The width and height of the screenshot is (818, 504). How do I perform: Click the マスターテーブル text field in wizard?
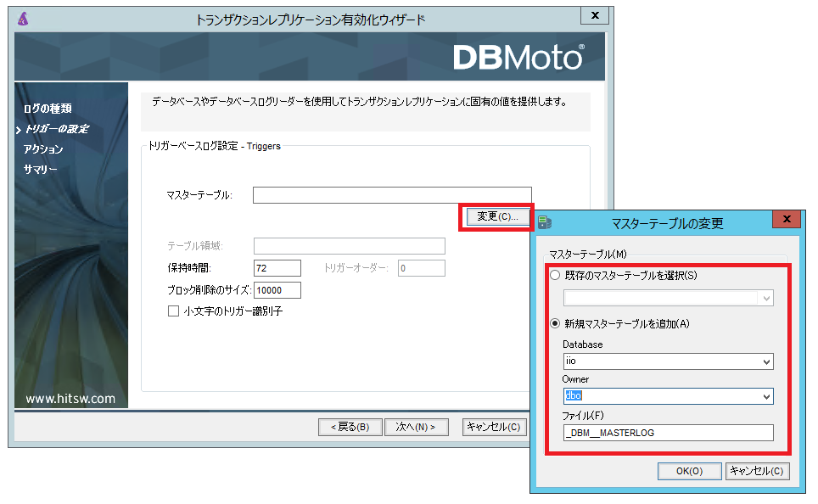point(392,195)
